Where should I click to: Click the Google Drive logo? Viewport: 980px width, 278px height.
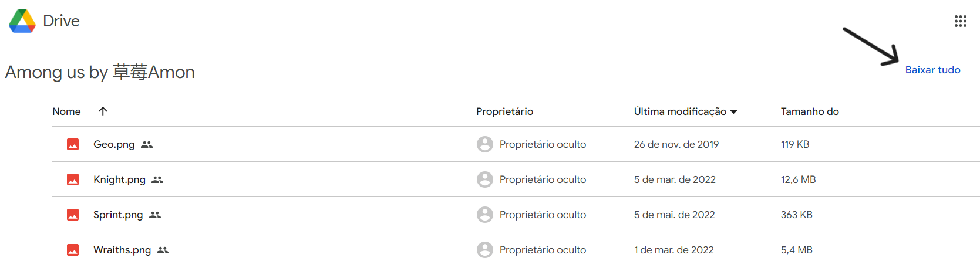tap(22, 21)
